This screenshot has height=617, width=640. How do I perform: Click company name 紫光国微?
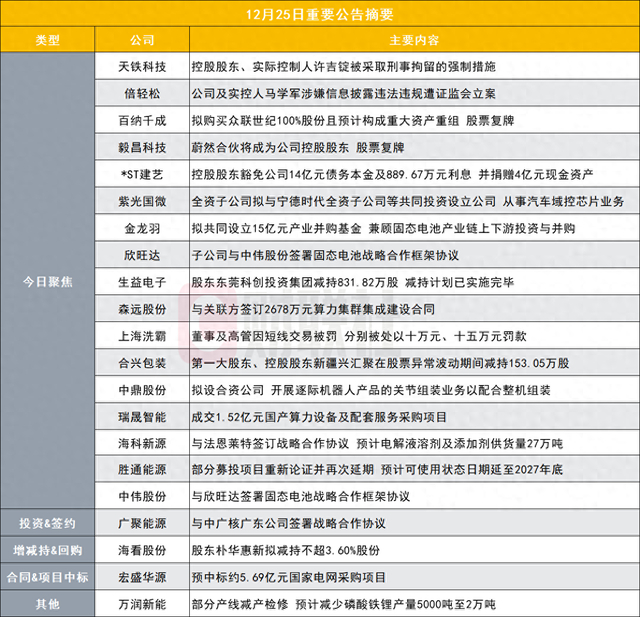(x=142, y=201)
